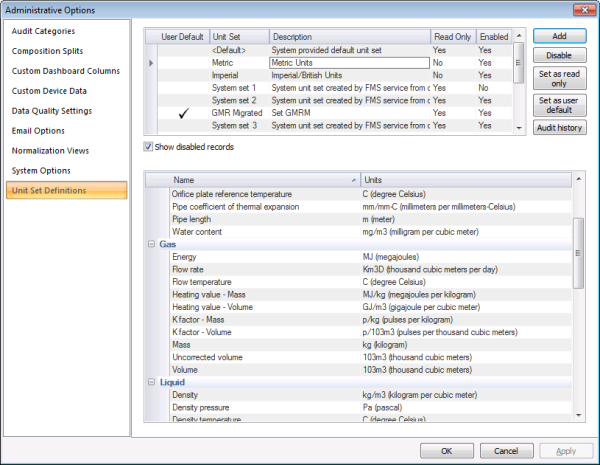This screenshot has width=600, height=465.
Task: Open Audit Categories section
Action: pos(43,31)
